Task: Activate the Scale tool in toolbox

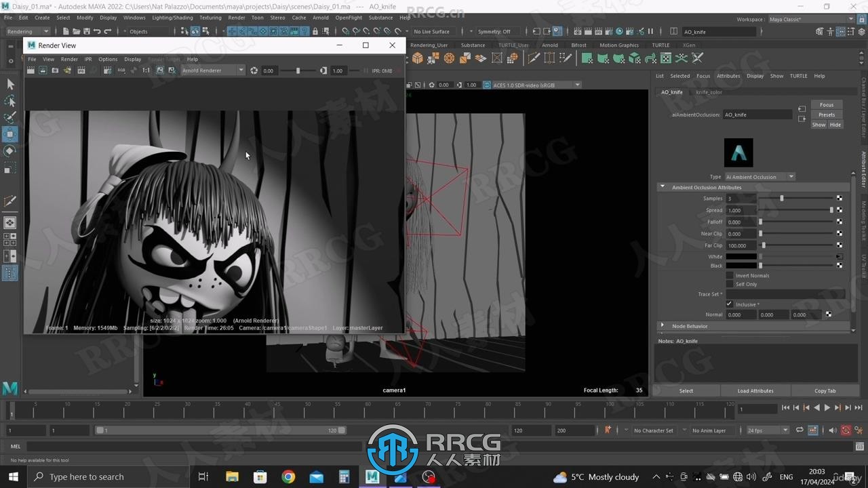Action: click(10, 167)
